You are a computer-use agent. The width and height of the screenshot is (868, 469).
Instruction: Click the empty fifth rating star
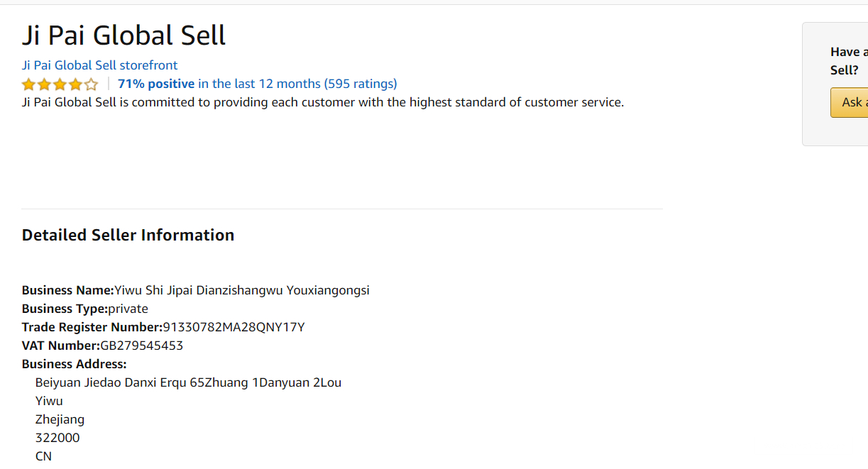tap(91, 84)
